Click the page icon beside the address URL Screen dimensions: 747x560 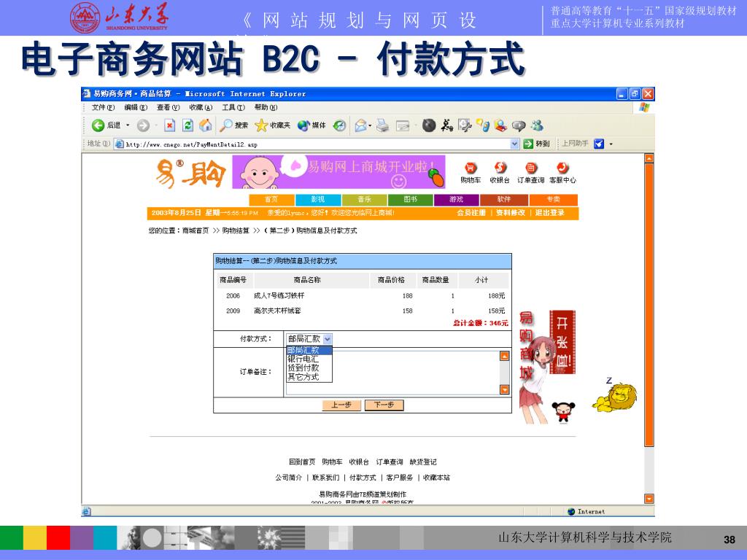coord(120,144)
